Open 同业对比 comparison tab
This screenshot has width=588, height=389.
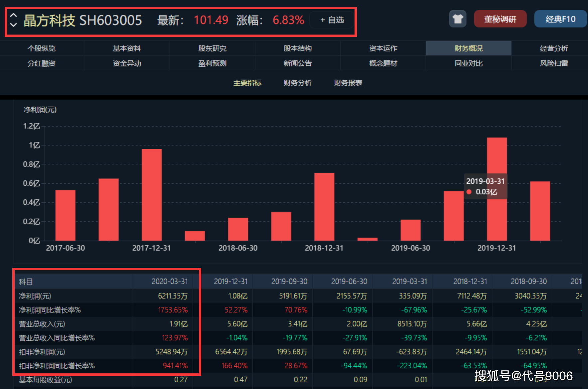tap(468, 63)
